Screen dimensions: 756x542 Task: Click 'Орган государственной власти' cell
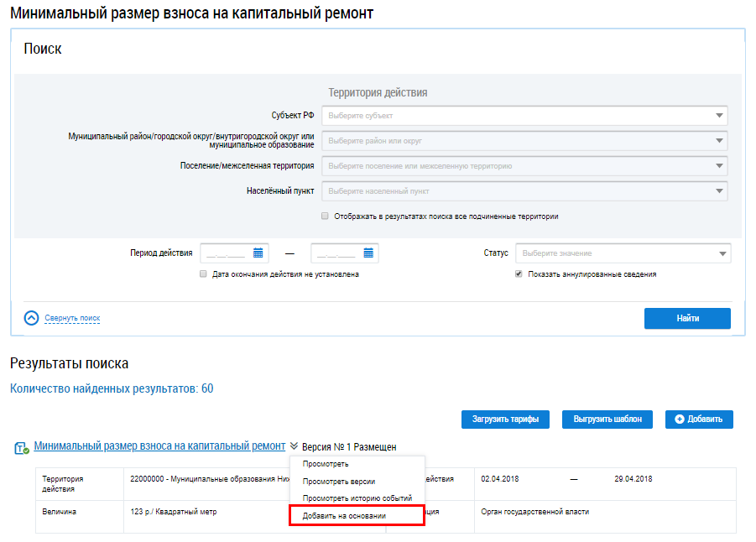coord(534,512)
